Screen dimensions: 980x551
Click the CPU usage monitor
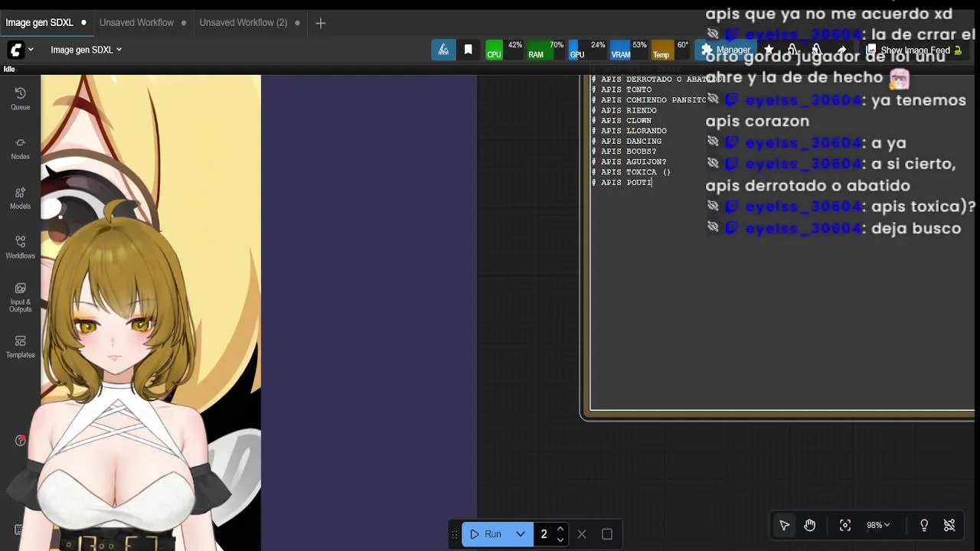(x=505, y=50)
